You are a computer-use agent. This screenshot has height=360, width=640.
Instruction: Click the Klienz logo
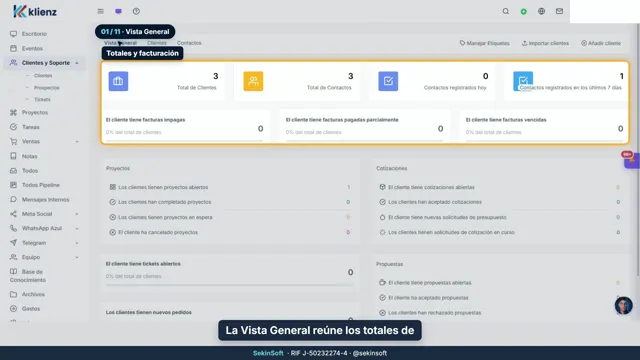pos(35,11)
